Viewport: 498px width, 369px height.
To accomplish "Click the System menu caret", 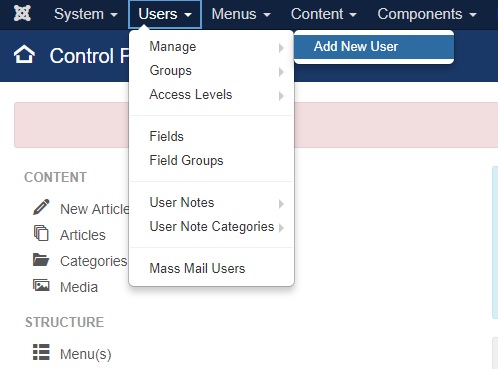I will tap(114, 15).
